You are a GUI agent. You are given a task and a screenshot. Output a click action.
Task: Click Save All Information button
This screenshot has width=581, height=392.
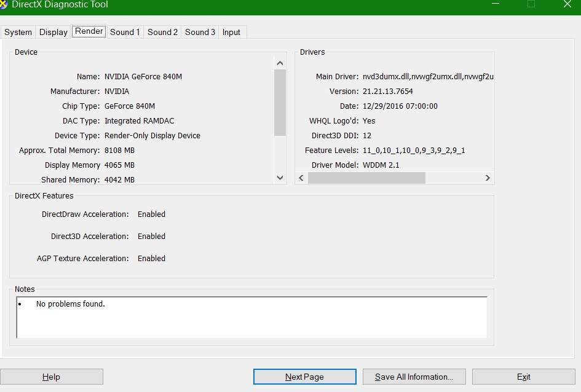click(x=414, y=377)
